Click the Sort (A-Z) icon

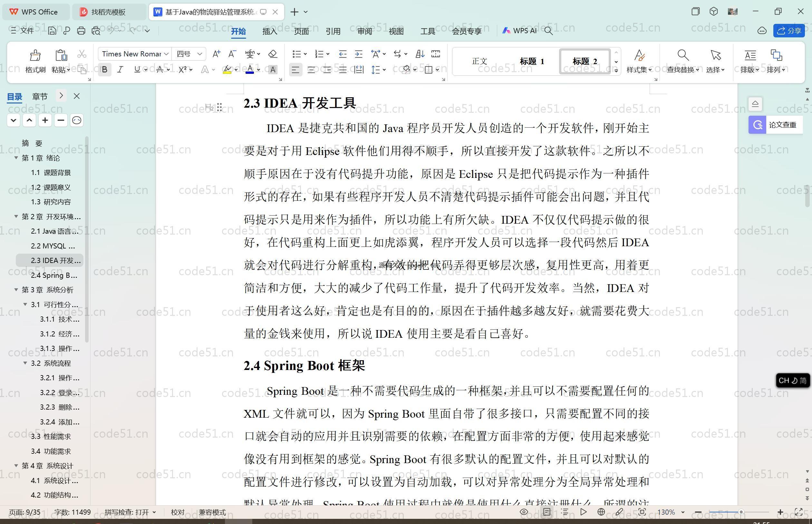click(420, 54)
